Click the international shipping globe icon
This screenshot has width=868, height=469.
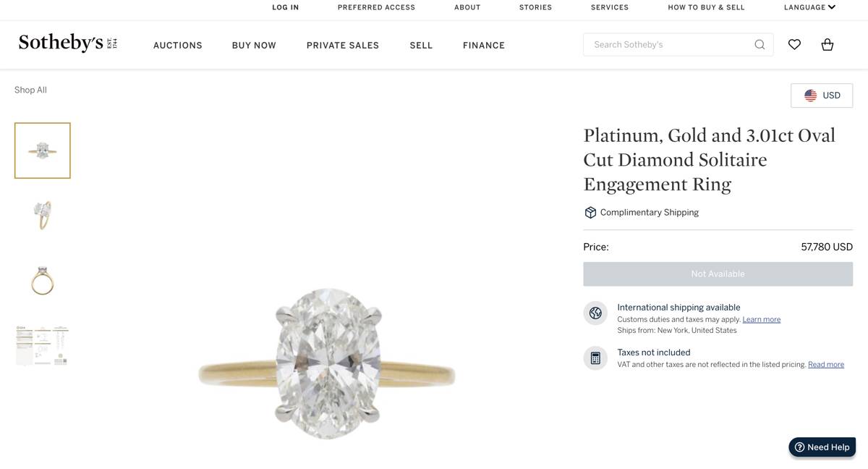click(595, 313)
